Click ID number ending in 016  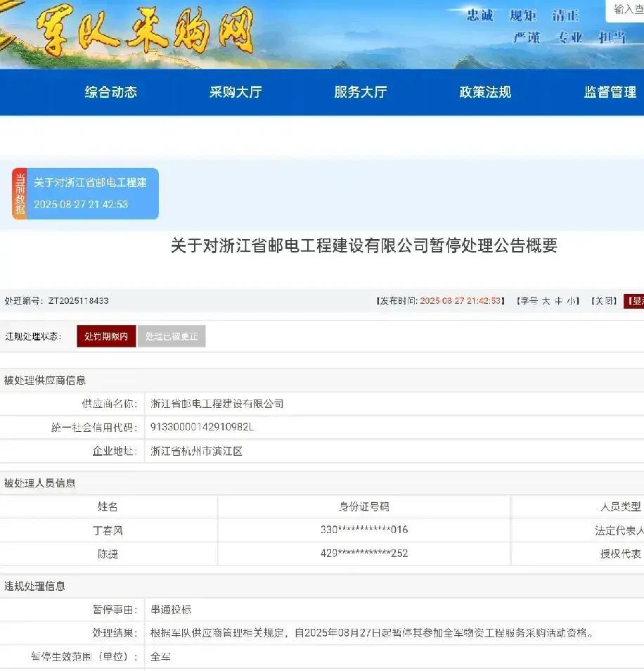[x=364, y=530]
